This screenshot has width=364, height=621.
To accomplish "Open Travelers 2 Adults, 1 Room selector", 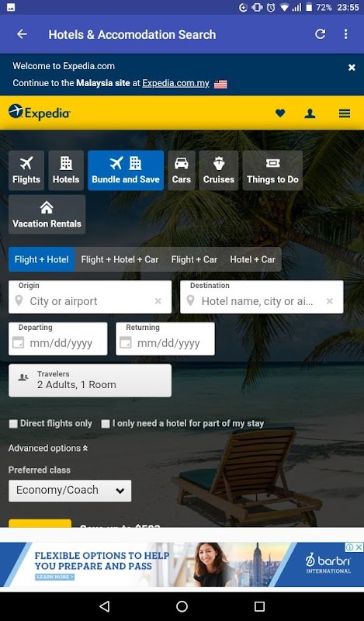I will 90,380.
